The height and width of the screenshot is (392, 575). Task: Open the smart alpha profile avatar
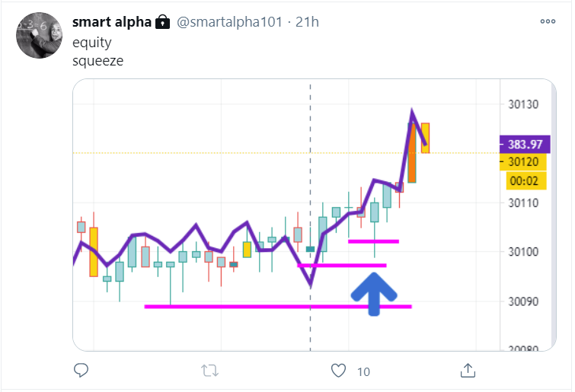(x=39, y=35)
